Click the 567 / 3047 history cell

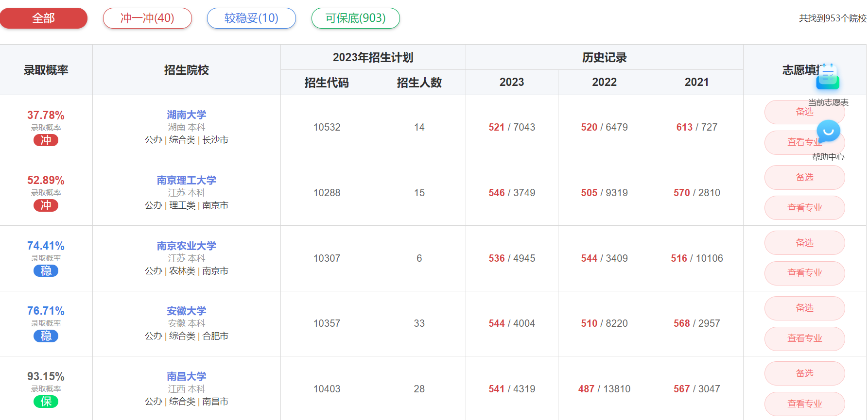[696, 389]
